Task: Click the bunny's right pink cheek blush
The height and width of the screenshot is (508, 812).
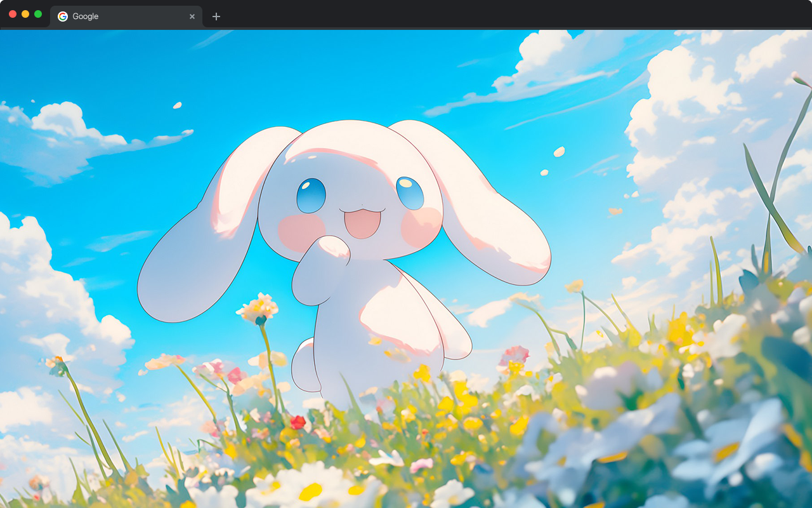Action: (421, 227)
